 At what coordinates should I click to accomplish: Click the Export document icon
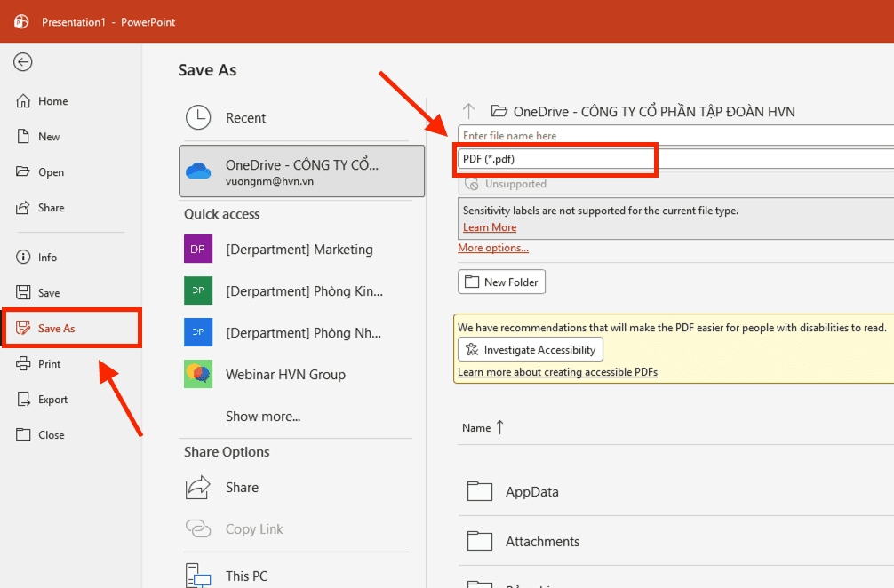23,399
